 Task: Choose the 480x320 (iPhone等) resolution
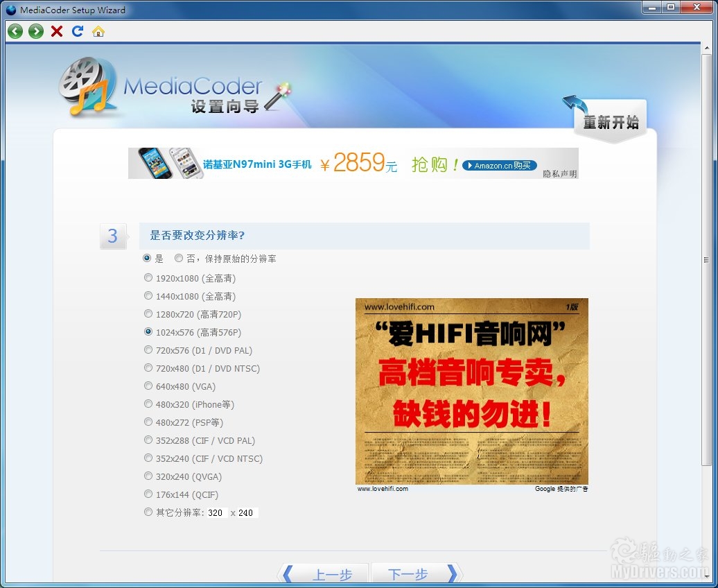coord(148,404)
